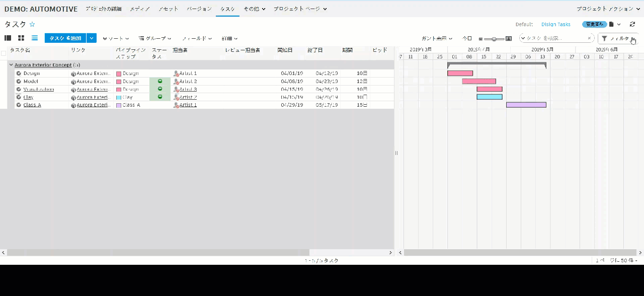This screenshot has height=296, width=644.
Task: Open the ガント表示 dropdown
Action: 436,38
